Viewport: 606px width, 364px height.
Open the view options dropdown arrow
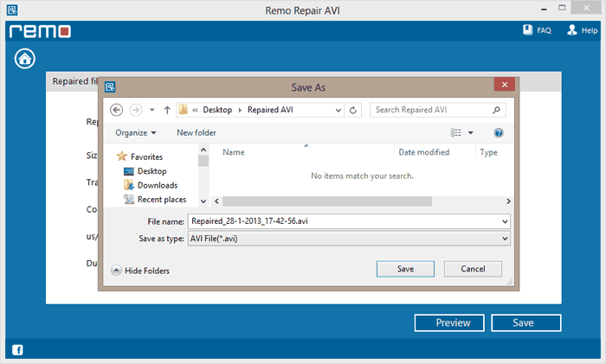click(x=471, y=133)
